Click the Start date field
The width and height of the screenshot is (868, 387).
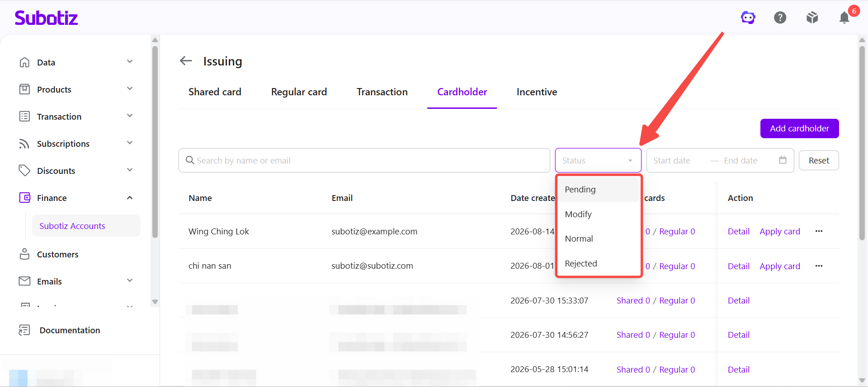click(x=672, y=160)
